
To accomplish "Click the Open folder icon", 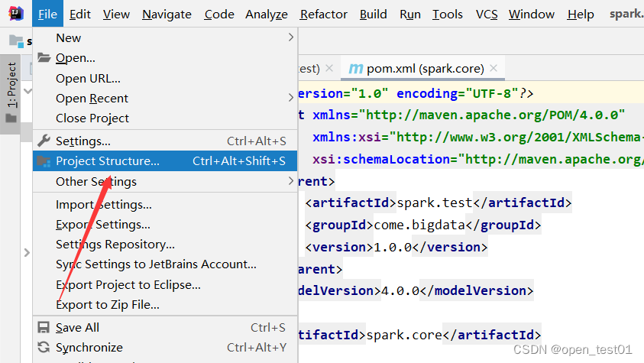I will pyautogui.click(x=44, y=57).
